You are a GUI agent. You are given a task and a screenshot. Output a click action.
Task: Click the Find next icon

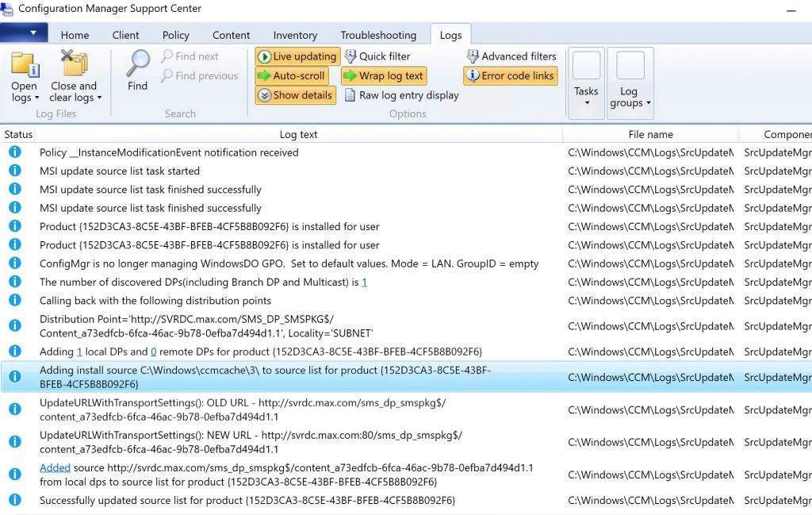(169, 56)
